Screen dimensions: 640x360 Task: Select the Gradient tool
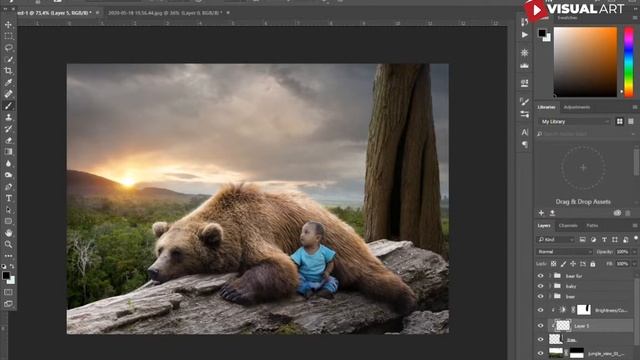pyautogui.click(x=8, y=151)
